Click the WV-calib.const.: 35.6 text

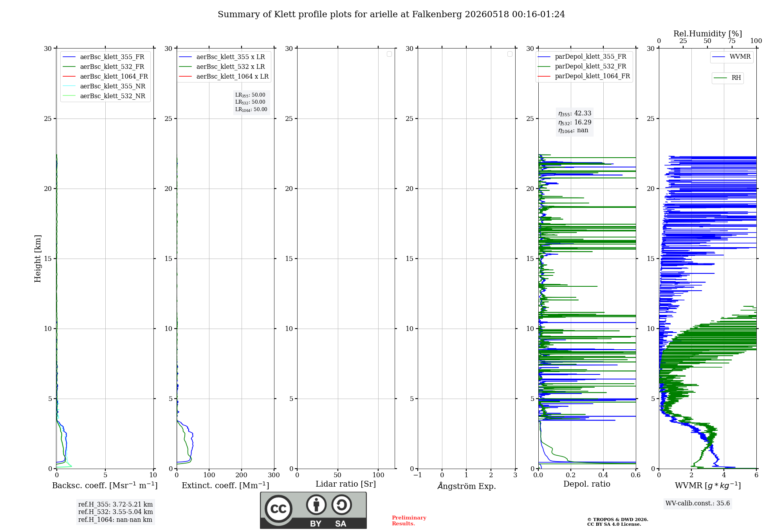tap(698, 503)
